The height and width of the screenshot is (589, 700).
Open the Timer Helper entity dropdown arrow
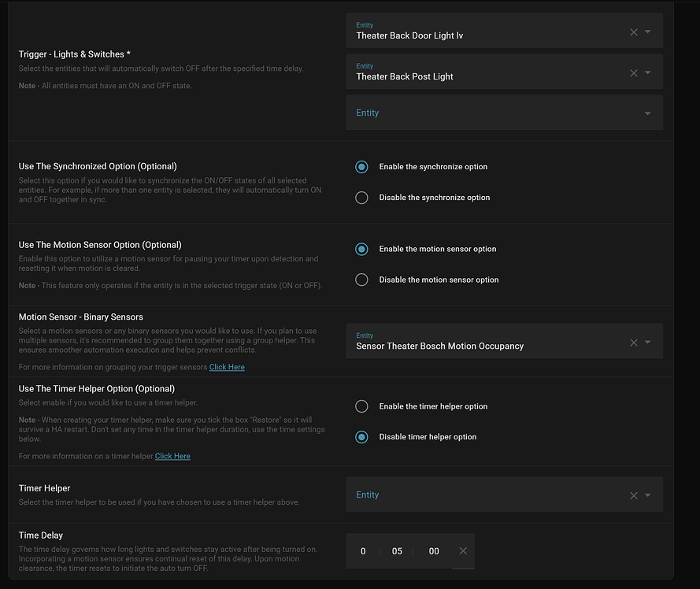[x=648, y=495]
